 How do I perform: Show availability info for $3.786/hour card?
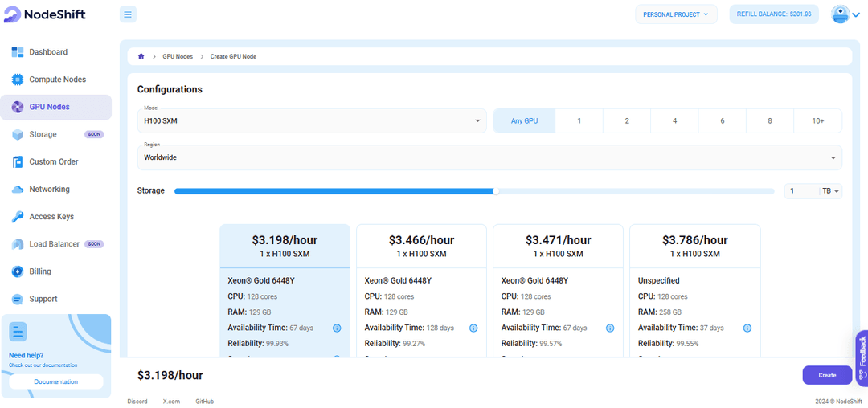pyautogui.click(x=747, y=328)
